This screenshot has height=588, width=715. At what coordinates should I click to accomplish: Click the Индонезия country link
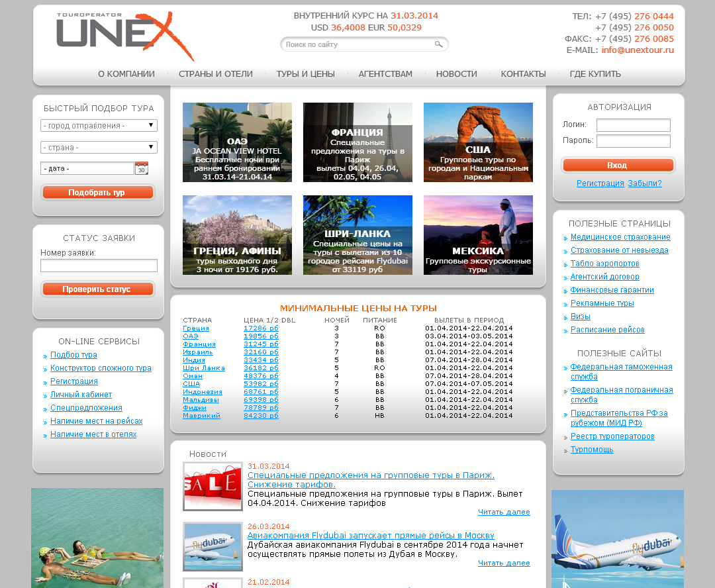click(203, 391)
